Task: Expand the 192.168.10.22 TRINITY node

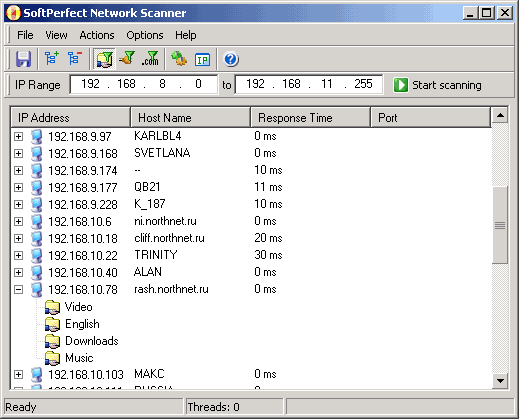Action: click(x=19, y=255)
